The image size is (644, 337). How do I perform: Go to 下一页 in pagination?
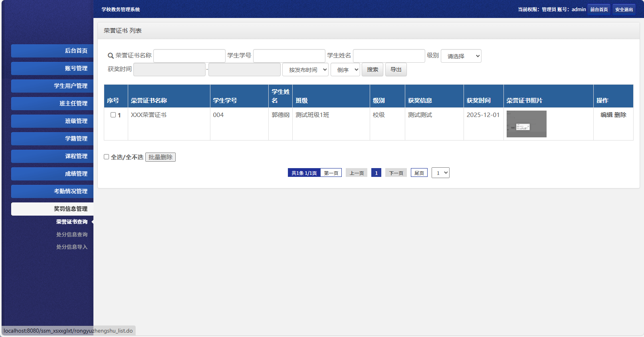coord(396,173)
